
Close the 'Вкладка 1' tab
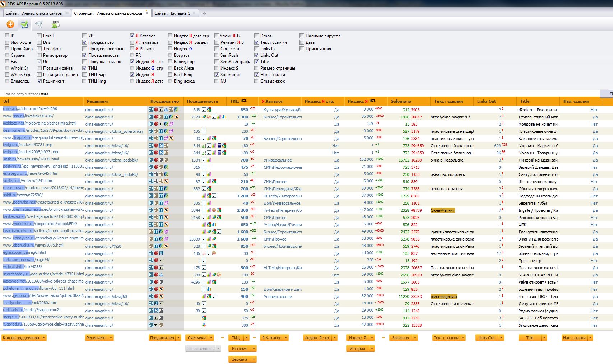tap(194, 13)
